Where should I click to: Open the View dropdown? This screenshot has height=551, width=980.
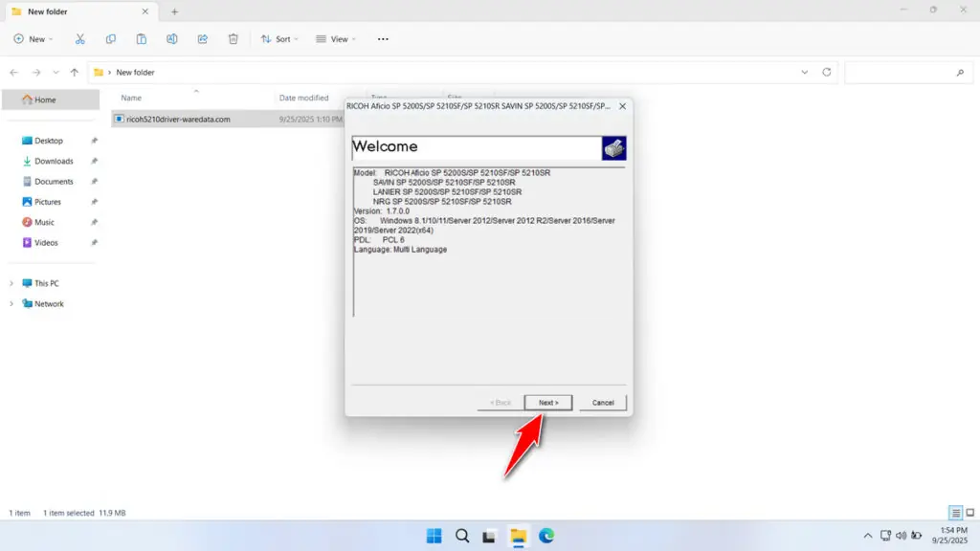pyautogui.click(x=336, y=38)
